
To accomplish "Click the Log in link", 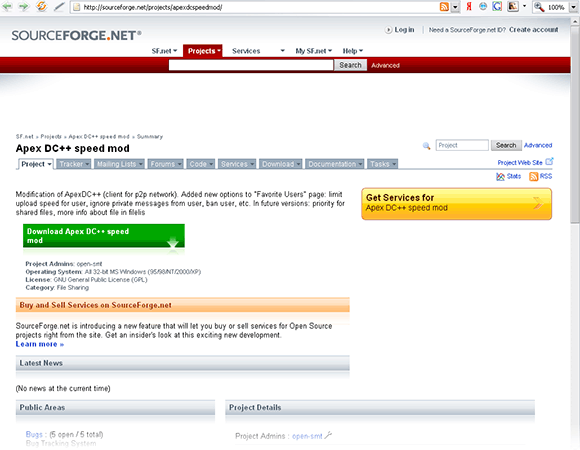I will point(404,30).
